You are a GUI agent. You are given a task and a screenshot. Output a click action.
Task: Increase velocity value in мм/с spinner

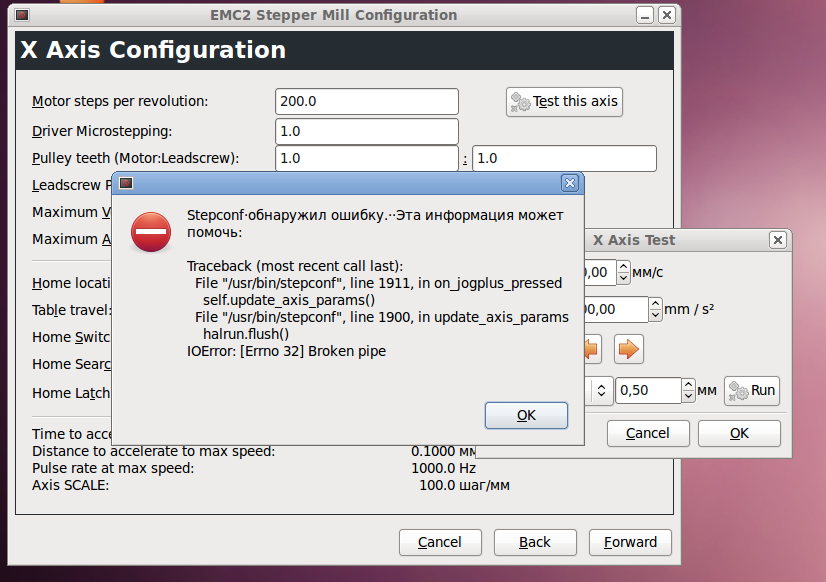[623, 267]
